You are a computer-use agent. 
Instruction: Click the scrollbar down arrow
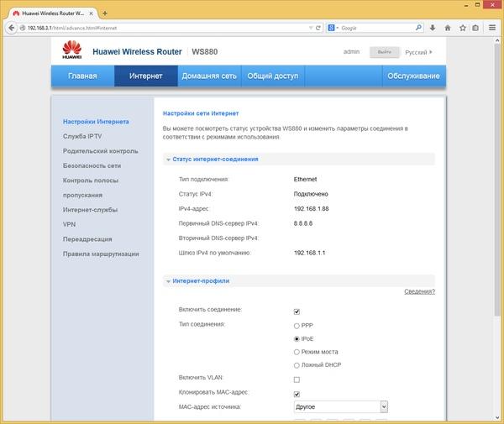497,417
